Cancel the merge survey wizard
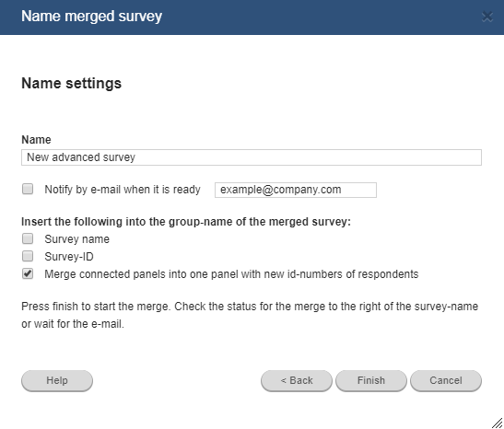 pyautogui.click(x=446, y=381)
